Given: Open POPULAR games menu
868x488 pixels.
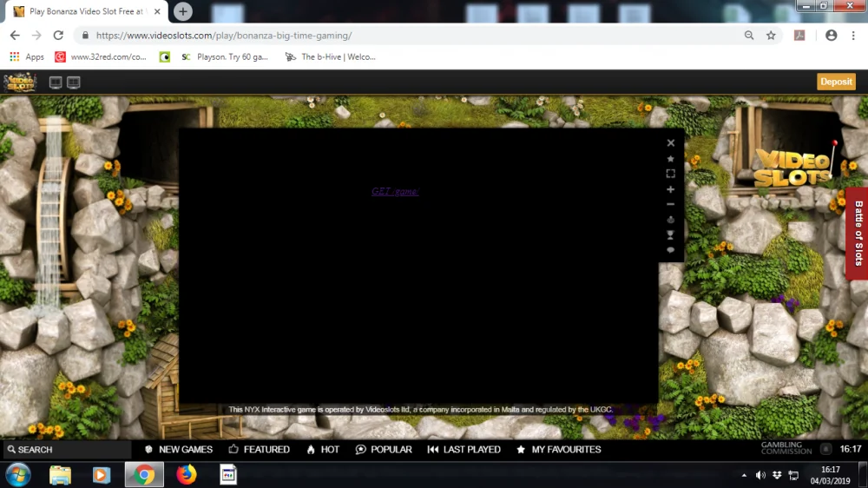Looking at the screenshot, I should [x=384, y=450].
